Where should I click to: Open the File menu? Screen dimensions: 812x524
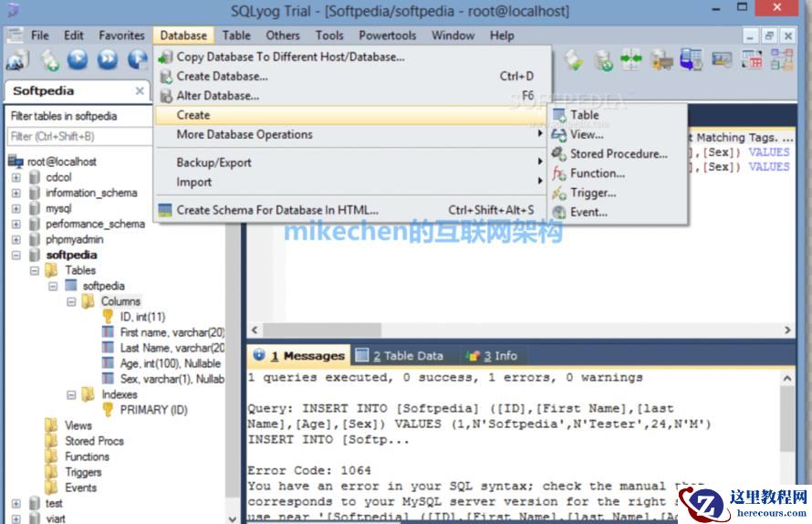tap(39, 36)
